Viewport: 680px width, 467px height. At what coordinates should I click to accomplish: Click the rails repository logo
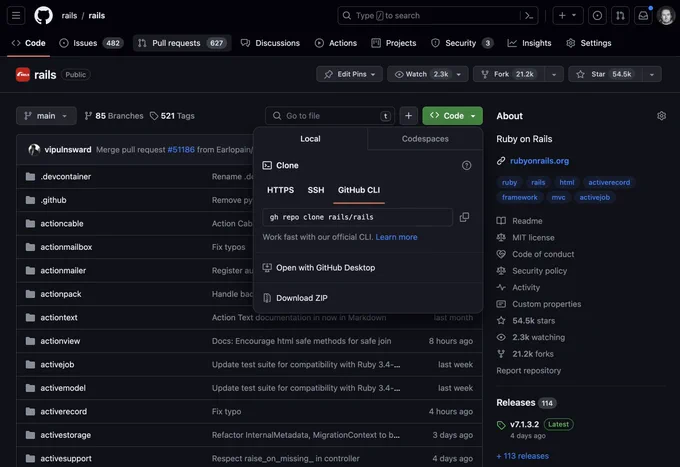[23, 75]
